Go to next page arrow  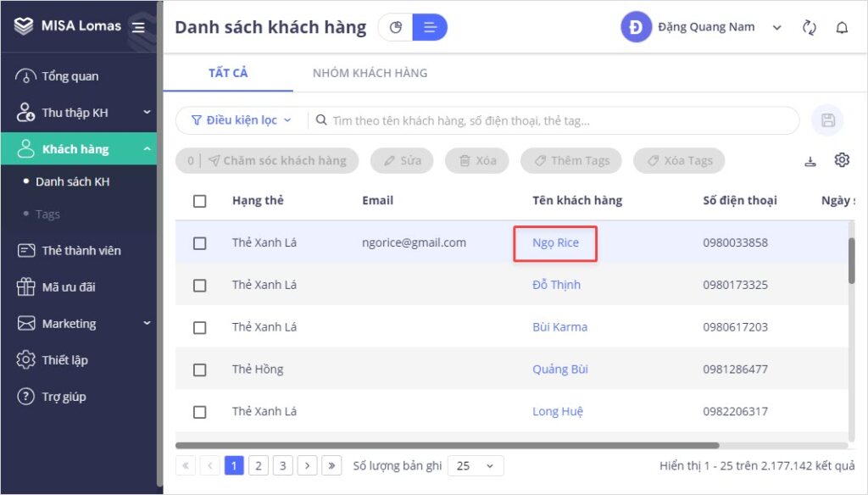click(x=307, y=465)
